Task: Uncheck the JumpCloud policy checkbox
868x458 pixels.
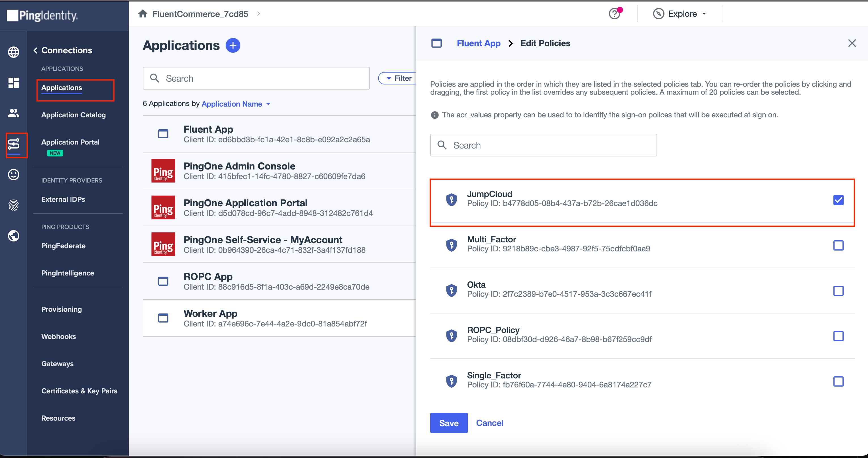Action: coord(838,200)
